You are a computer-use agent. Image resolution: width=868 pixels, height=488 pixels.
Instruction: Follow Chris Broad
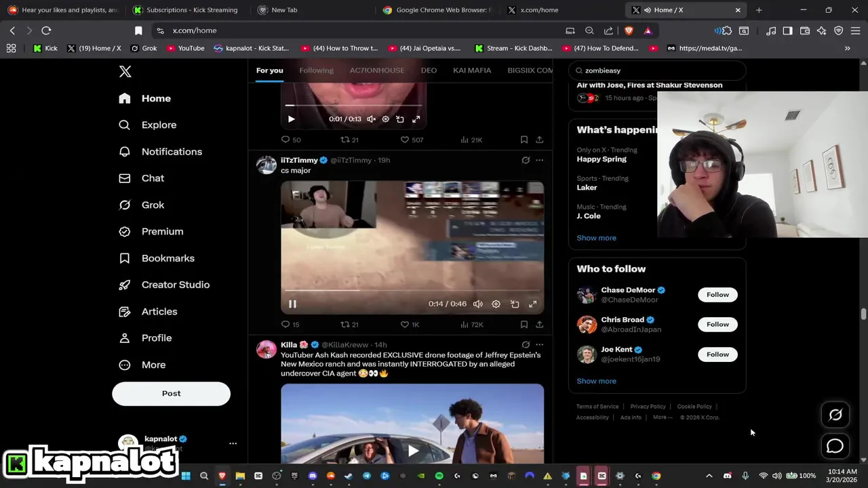(x=717, y=325)
